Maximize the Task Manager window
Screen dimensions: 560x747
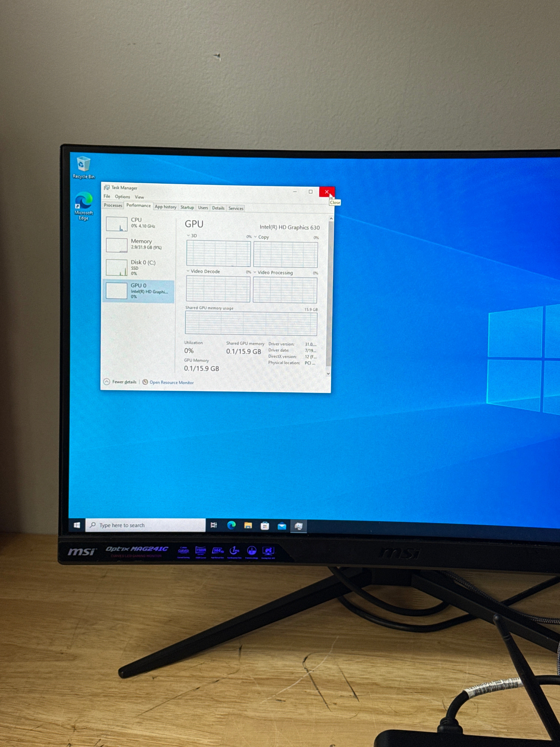[311, 192]
